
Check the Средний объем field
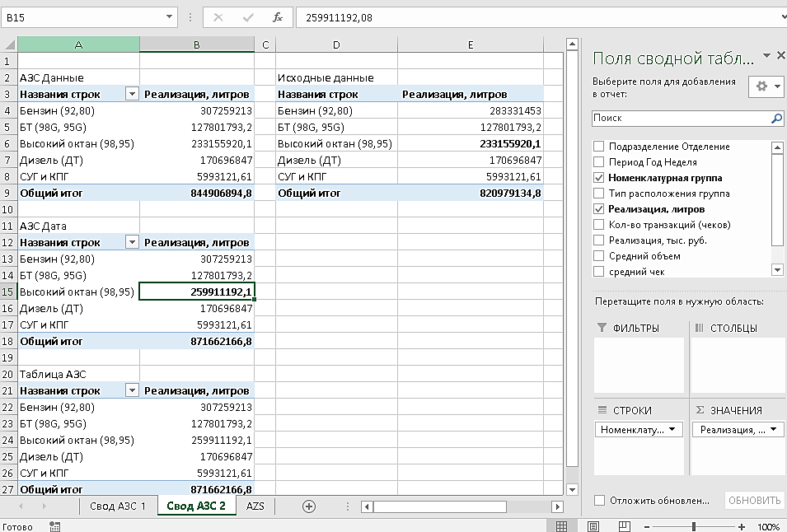click(x=598, y=256)
